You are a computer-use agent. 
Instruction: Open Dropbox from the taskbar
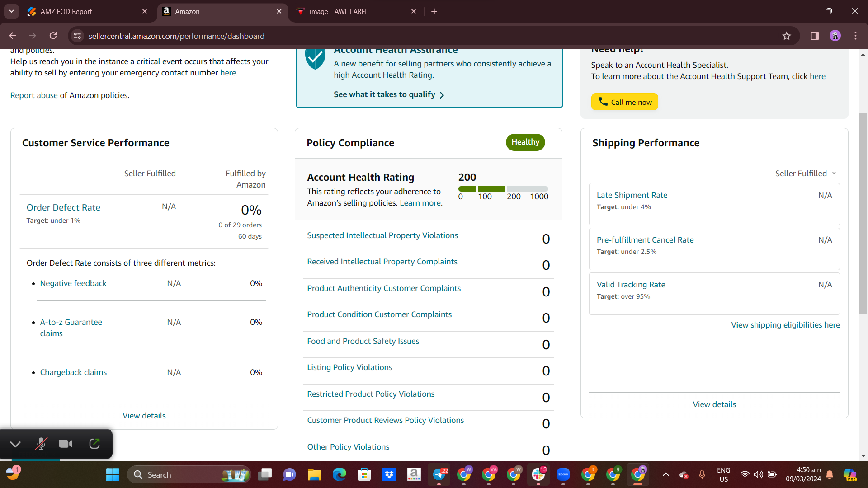389,474
